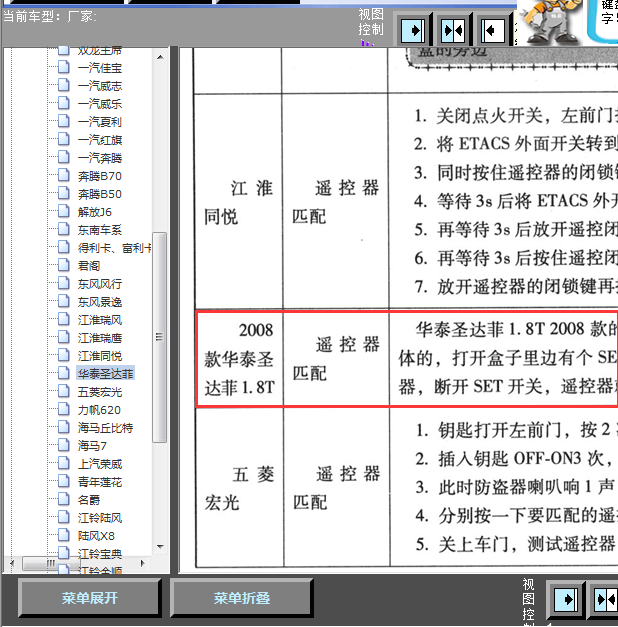Open the 东南车系 entry

click(100, 230)
